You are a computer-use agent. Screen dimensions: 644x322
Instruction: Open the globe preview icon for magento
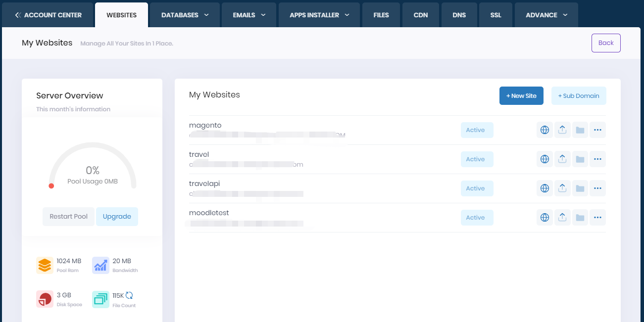[x=545, y=130]
